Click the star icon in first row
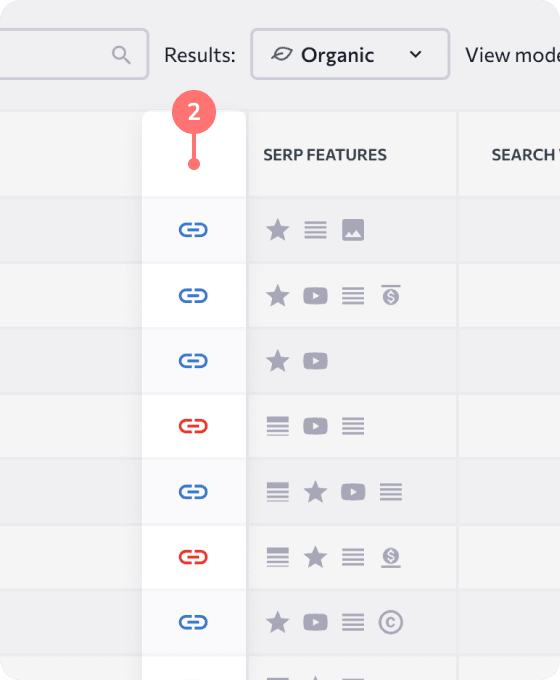This screenshot has width=560, height=680. 278,230
